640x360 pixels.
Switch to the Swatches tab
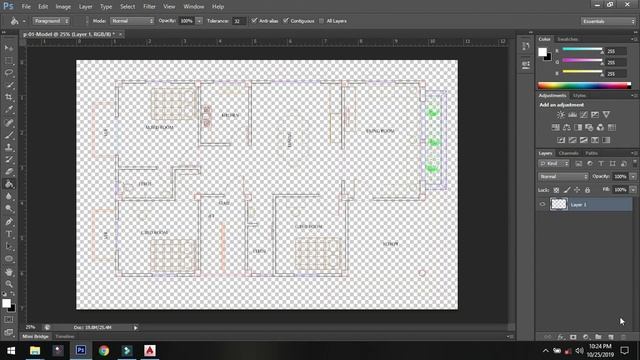click(568, 39)
